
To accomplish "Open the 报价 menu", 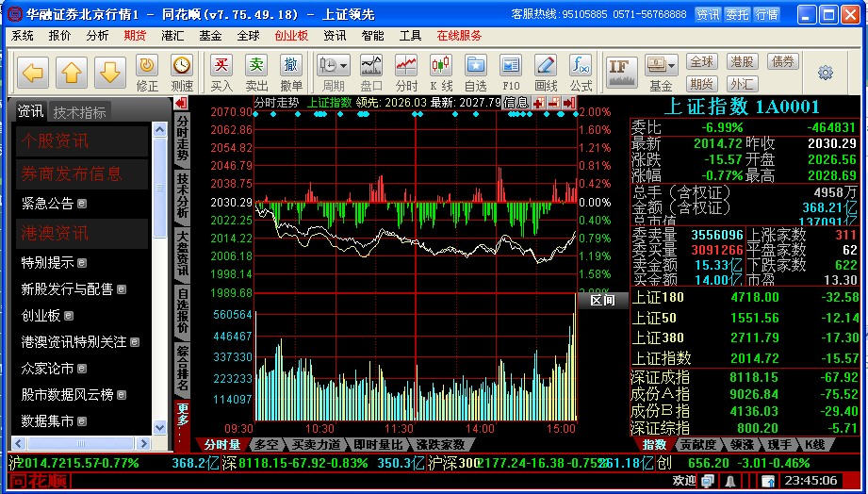I will pos(59,36).
